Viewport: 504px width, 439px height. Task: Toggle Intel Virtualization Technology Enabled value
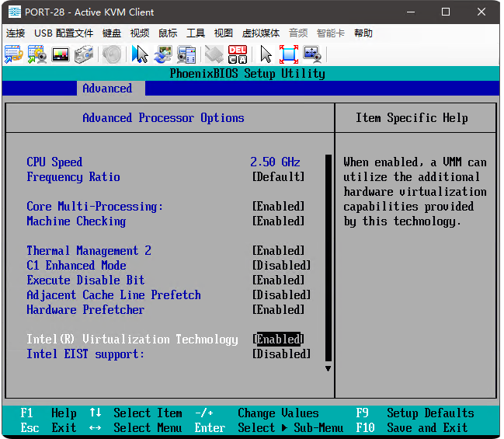(278, 340)
